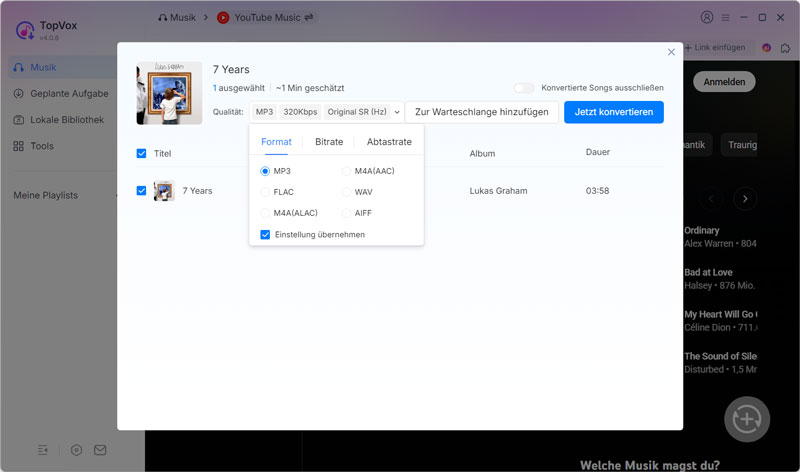Toggle Konvertierte Songs ausschließen switch
Screen dimensions: 800x472
(524, 88)
